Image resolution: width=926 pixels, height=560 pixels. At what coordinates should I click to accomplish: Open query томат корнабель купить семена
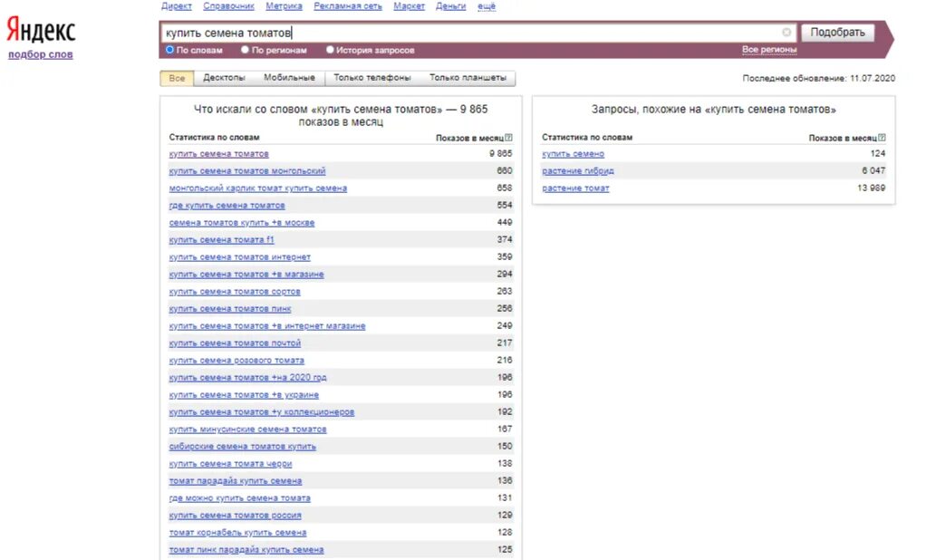coord(237,532)
